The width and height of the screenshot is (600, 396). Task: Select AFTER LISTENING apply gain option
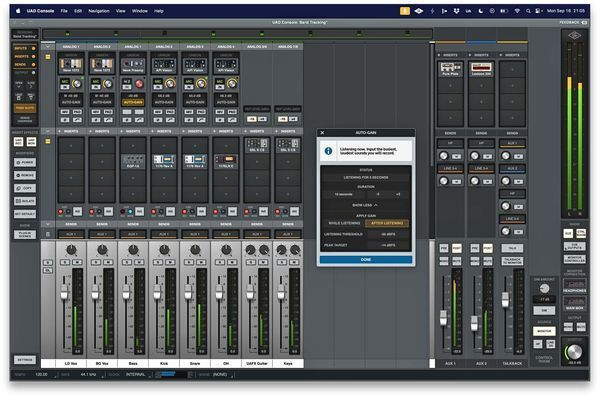coord(387,223)
